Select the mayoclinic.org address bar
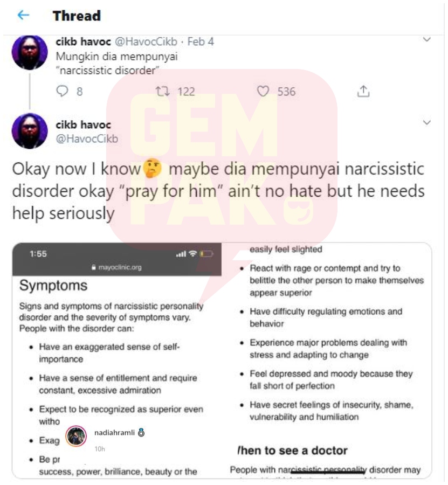The image size is (448, 485). coord(117,267)
